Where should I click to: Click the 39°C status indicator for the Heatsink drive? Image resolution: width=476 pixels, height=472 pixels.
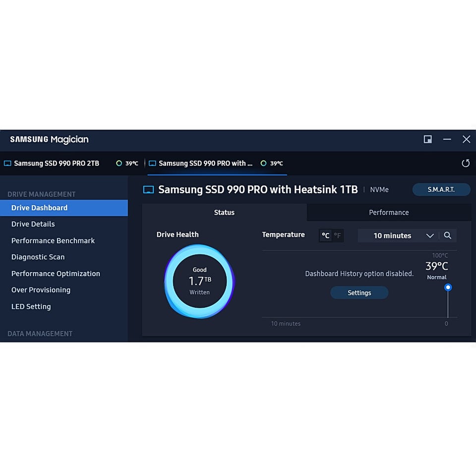(272, 163)
